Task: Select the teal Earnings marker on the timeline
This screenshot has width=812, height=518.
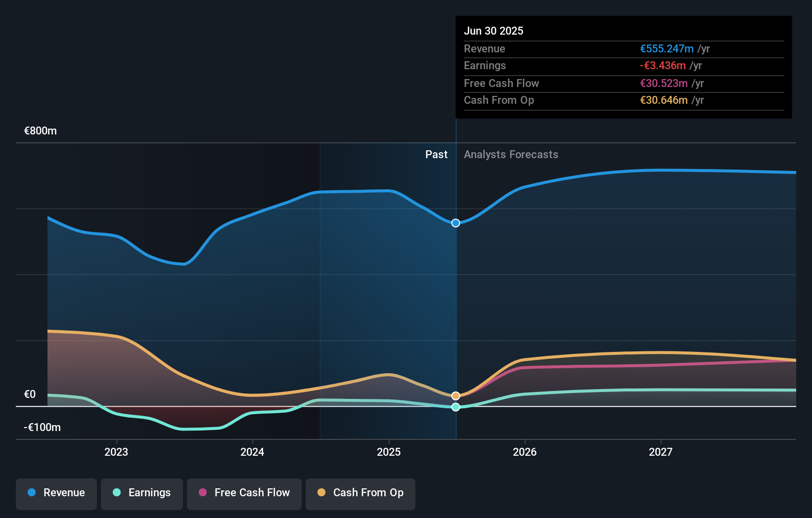Action: tap(455, 407)
